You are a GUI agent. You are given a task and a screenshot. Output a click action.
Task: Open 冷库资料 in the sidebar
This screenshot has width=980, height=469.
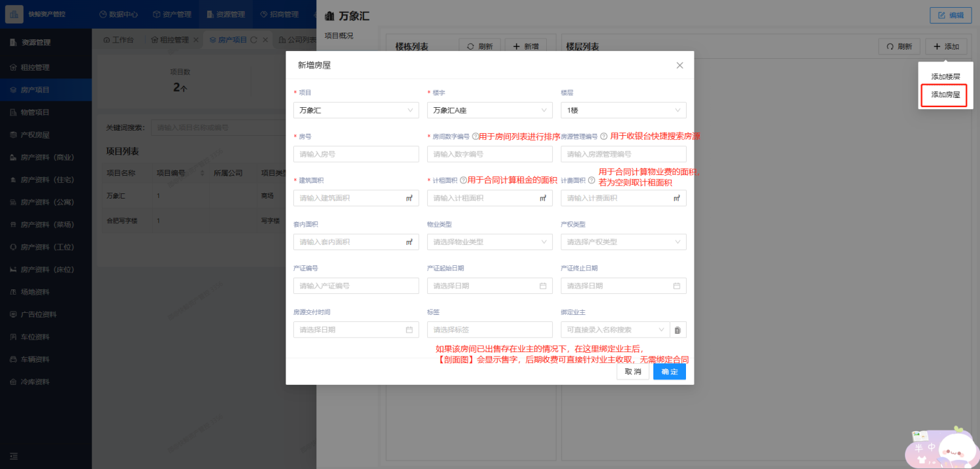coord(46,381)
